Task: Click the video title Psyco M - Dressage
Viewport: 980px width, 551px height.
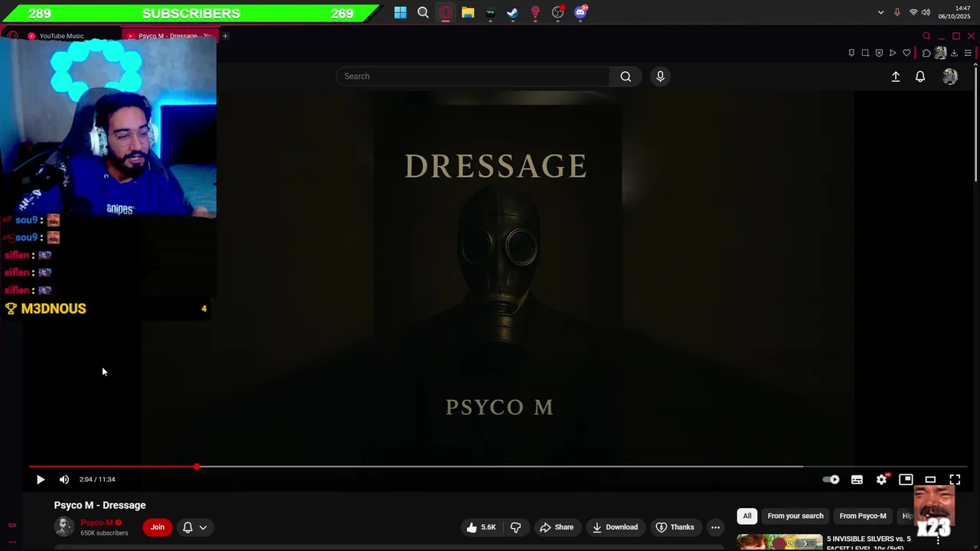Action: pyautogui.click(x=100, y=505)
